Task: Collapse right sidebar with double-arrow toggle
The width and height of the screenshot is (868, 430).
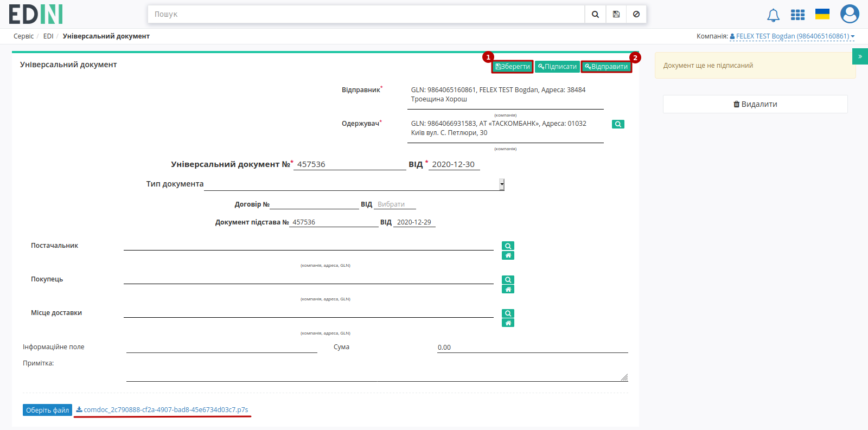Action: pos(860,56)
